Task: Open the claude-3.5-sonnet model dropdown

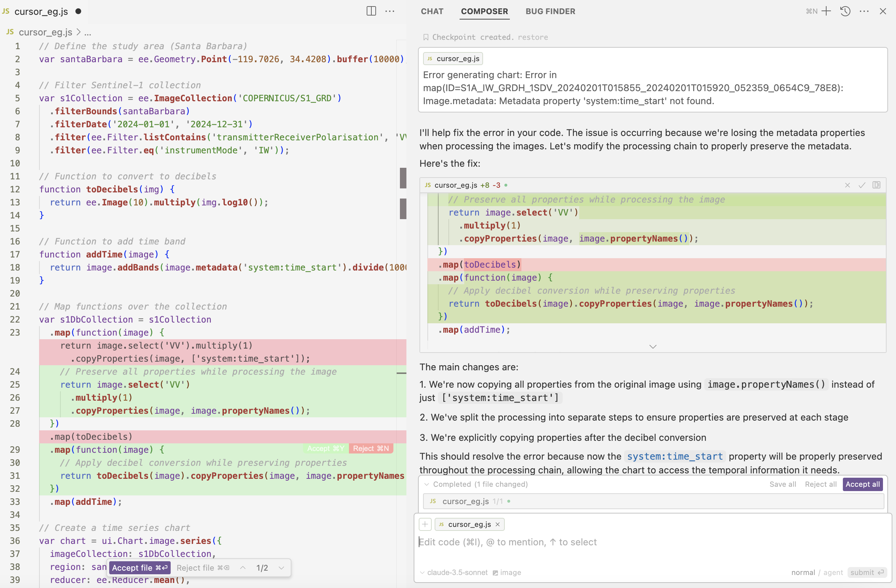Action: (454, 572)
